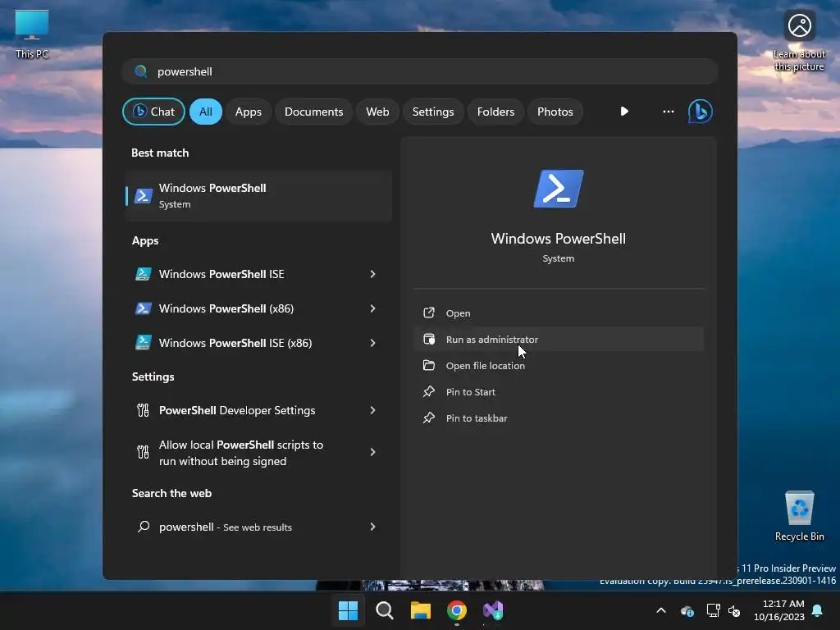Image resolution: width=840 pixels, height=630 pixels.
Task: Filter results by Settings
Action: click(x=433, y=112)
